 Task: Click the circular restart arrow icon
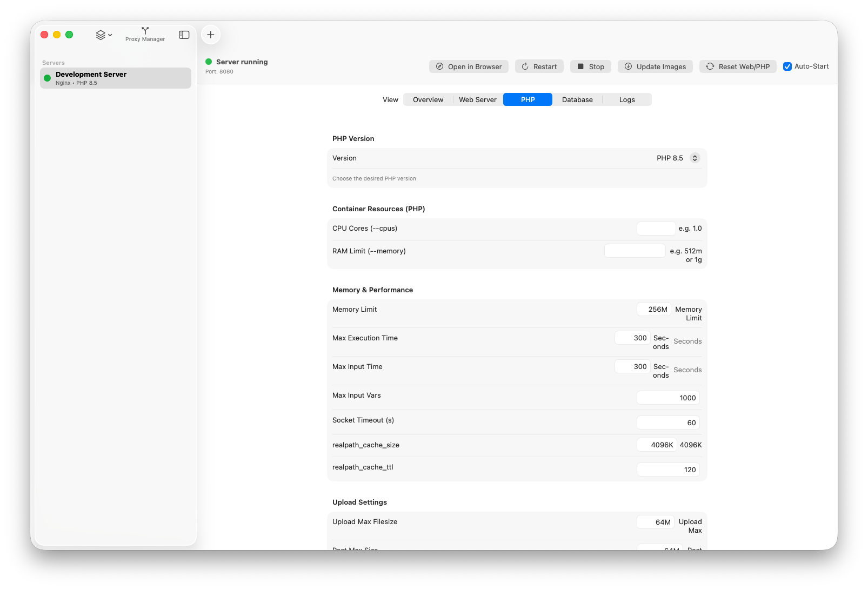tap(524, 66)
